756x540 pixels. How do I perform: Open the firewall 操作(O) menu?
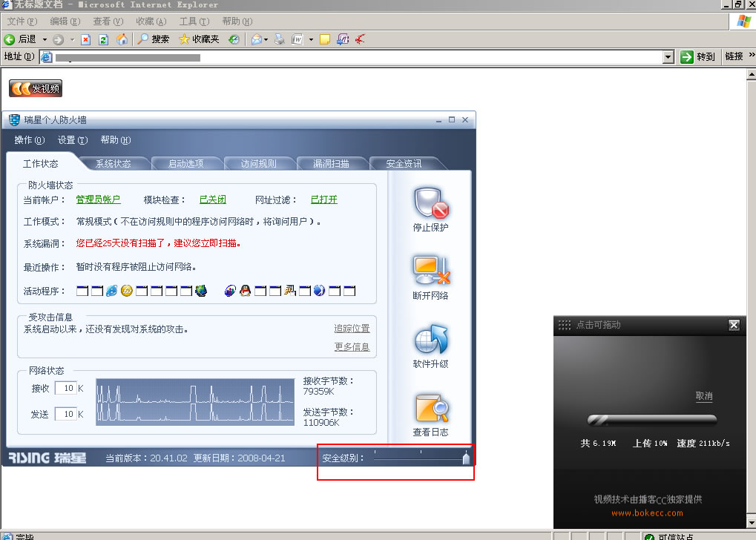coord(30,139)
